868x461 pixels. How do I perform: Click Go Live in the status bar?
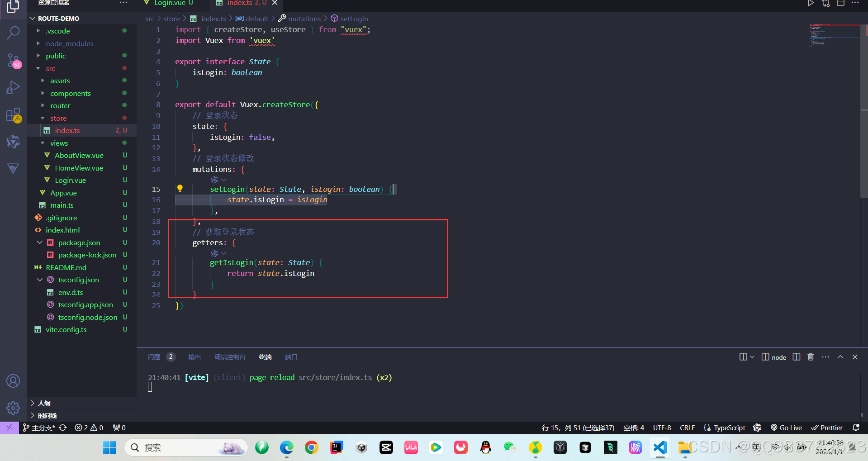786,428
